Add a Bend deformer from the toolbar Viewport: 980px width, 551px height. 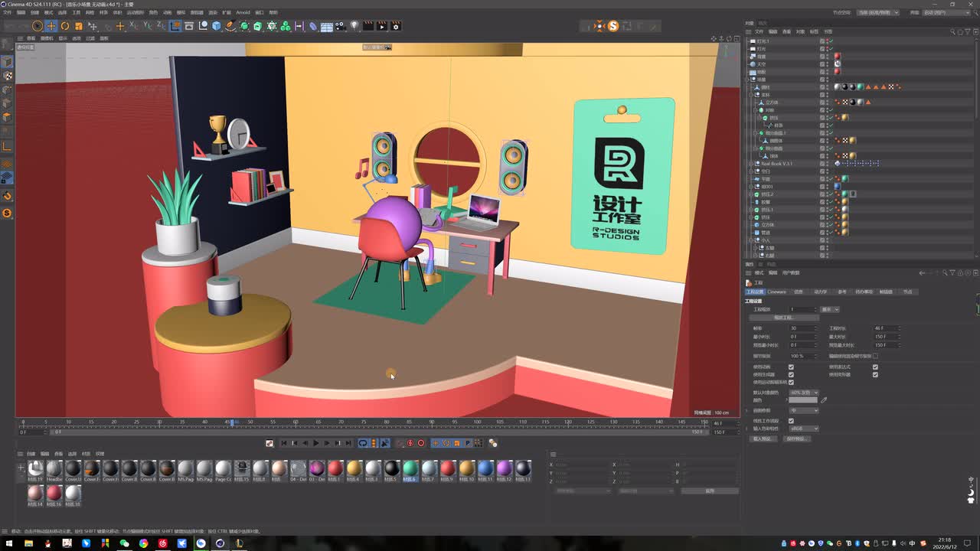(313, 26)
